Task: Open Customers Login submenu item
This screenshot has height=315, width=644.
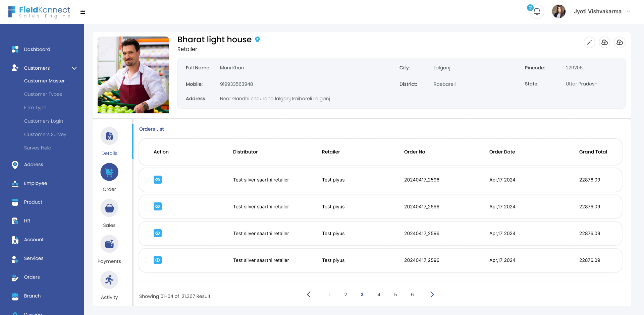Action: click(x=44, y=121)
